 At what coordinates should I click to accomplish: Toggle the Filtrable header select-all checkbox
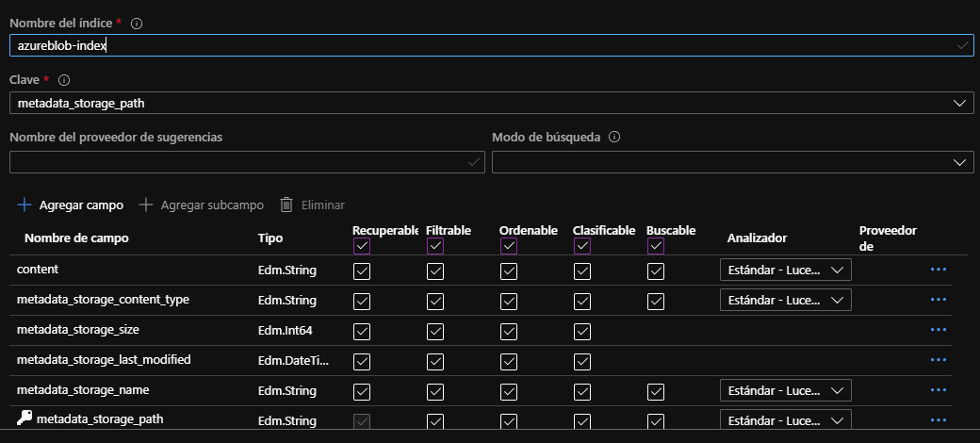point(435,246)
